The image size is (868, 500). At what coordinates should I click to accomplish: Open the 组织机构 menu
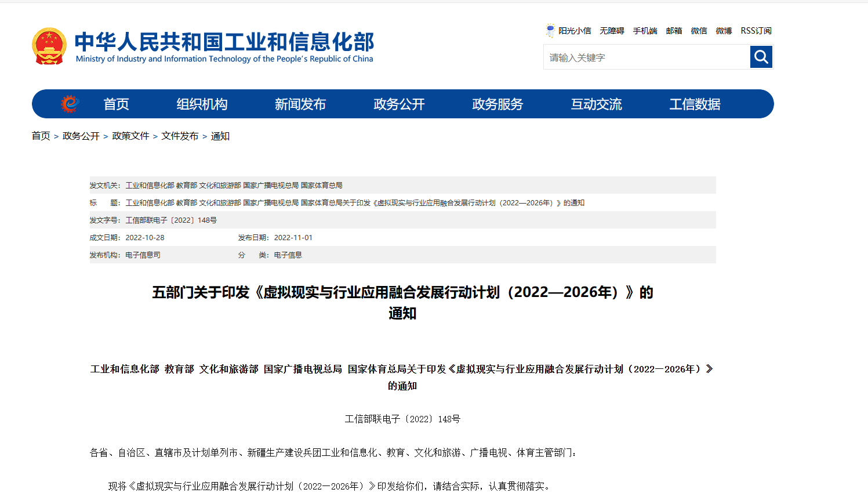[x=202, y=104]
